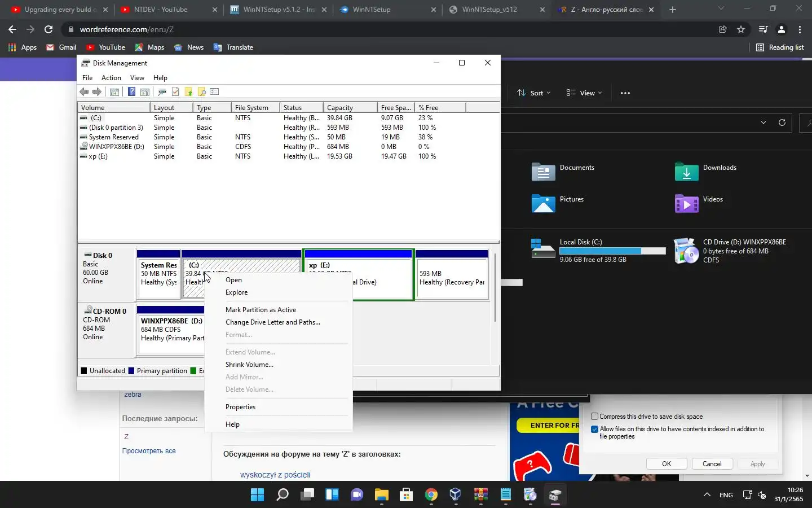This screenshot has width=812, height=508.
Task: Open Action menu in Disk Management
Action: click(x=111, y=78)
